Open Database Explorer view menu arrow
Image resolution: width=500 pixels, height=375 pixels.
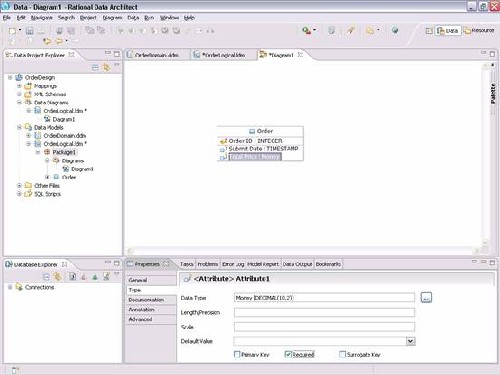click(117, 274)
